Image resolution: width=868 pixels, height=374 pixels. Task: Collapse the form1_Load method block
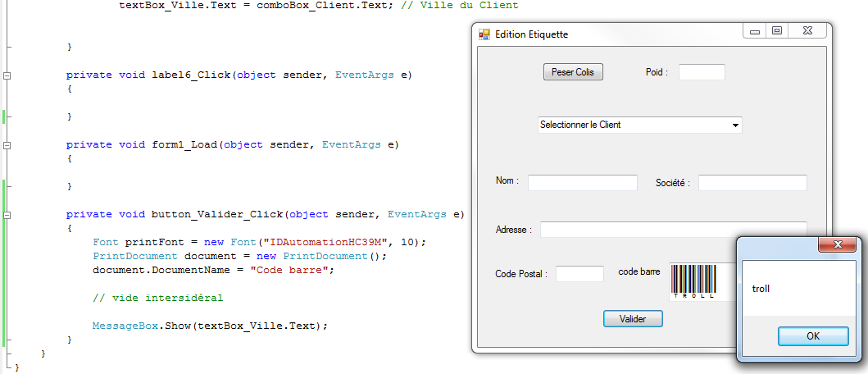pyautogui.click(x=7, y=145)
